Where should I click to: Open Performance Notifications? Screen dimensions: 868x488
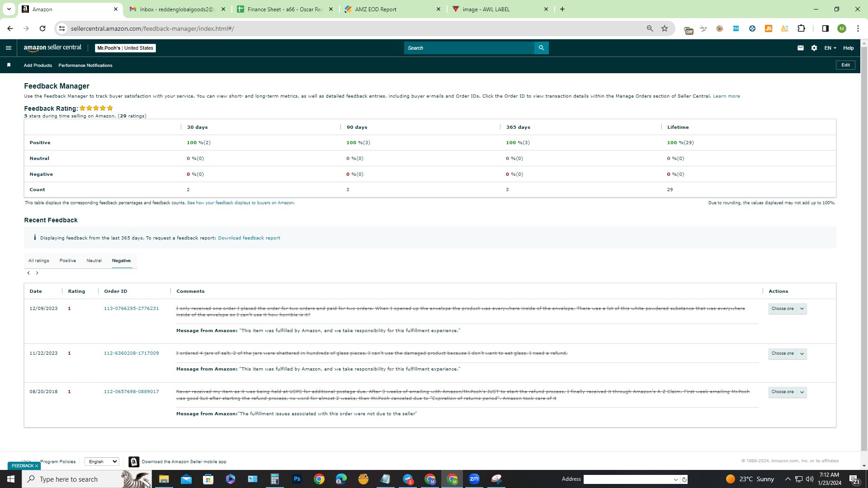coord(85,66)
